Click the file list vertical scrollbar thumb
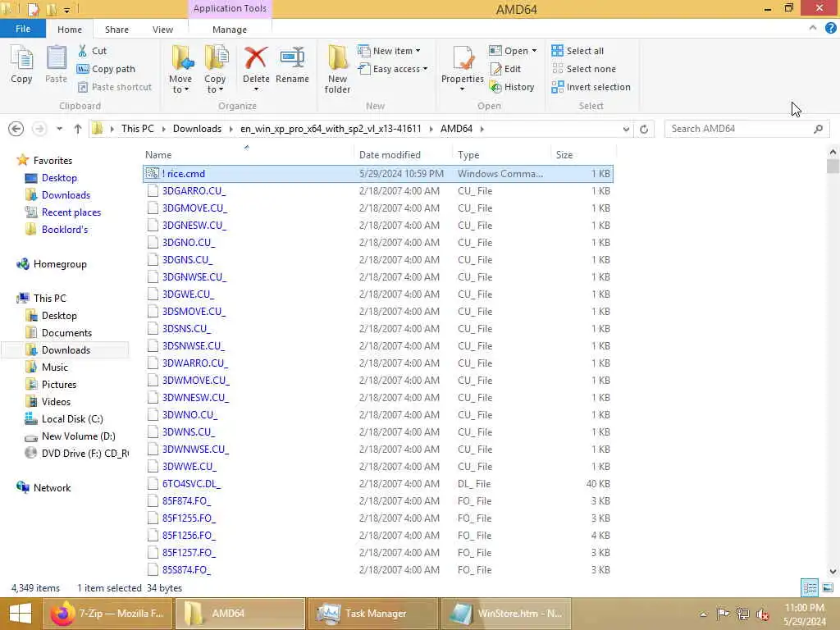 point(833,167)
